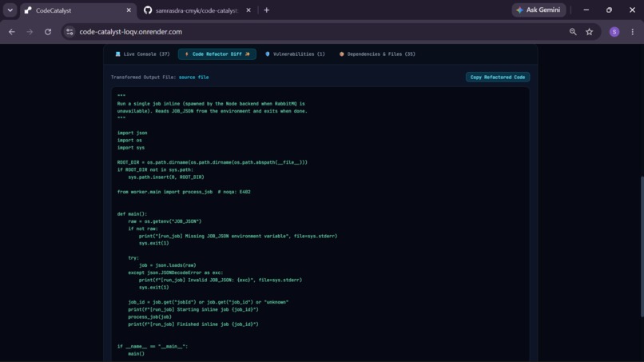
Task: Select the Code Refactor Diff tab
Action: coord(217,54)
